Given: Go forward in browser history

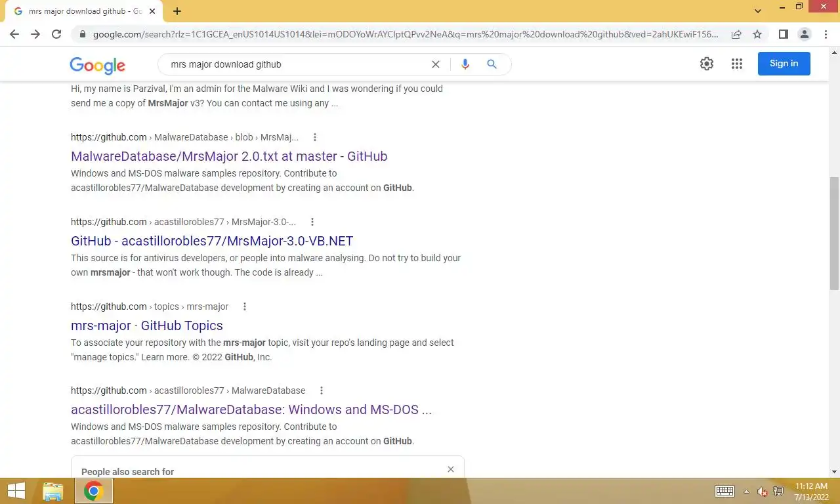Looking at the screenshot, I should [35, 34].
